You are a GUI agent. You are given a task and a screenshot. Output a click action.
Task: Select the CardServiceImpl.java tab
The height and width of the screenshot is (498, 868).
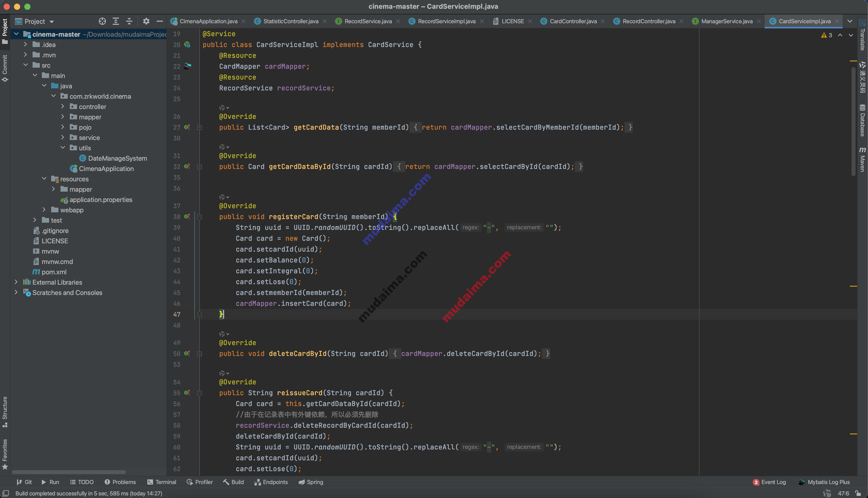[806, 21]
